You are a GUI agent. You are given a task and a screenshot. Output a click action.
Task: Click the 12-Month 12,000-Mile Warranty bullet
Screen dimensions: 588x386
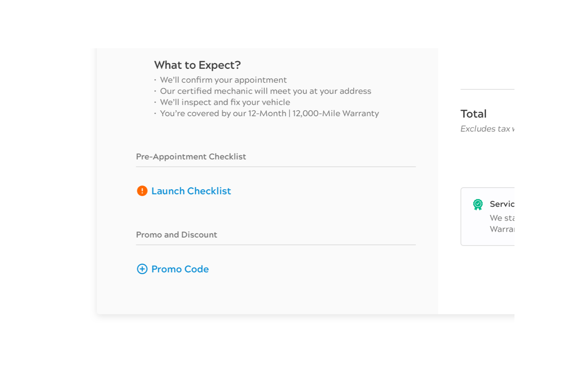pyautogui.click(x=269, y=113)
